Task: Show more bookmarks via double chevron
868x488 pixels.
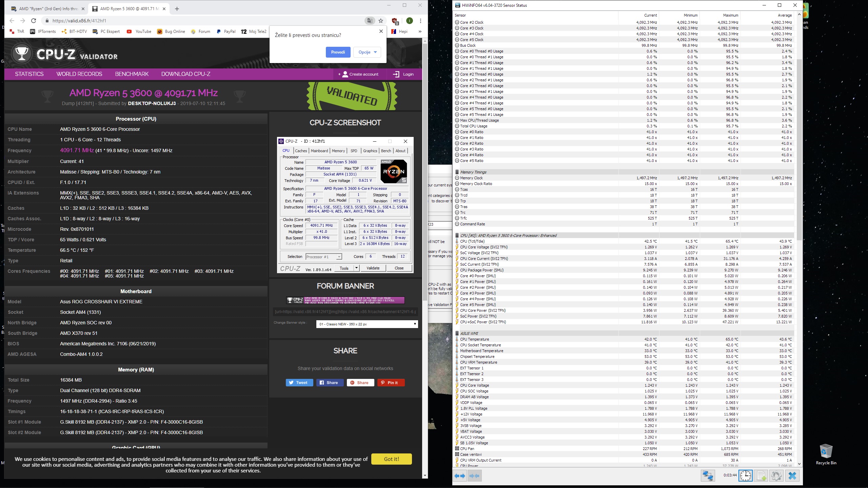Action: click(420, 32)
